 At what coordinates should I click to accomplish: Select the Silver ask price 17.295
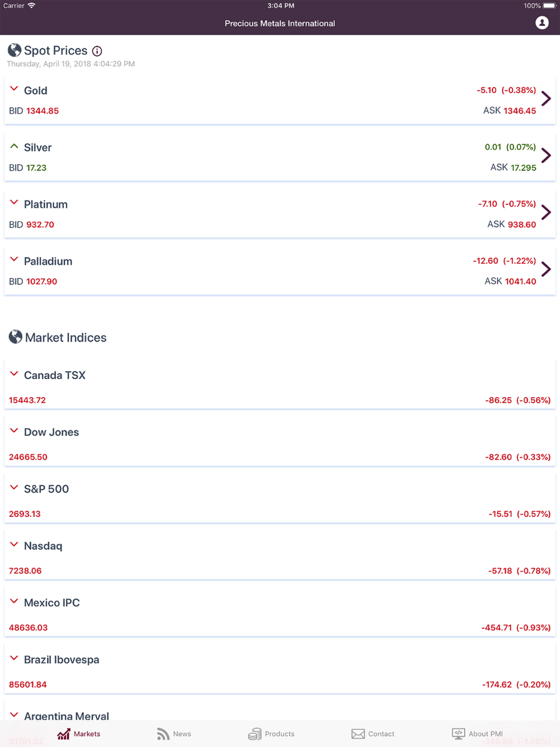tap(523, 167)
